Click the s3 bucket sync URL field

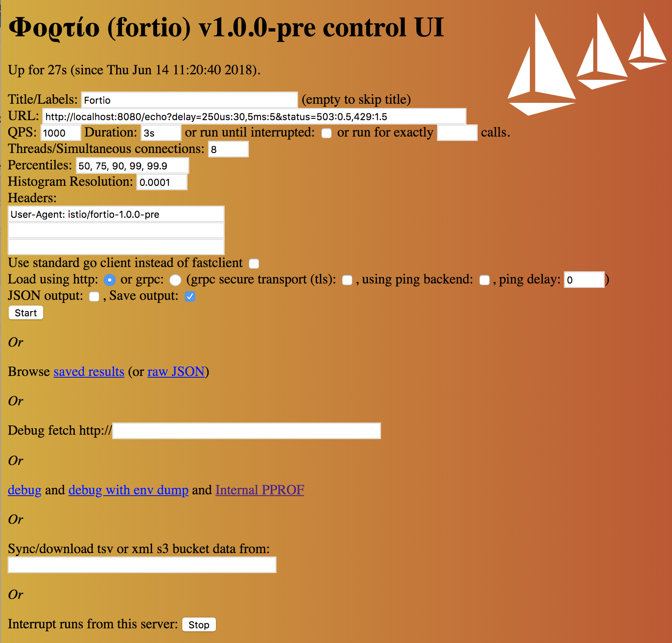click(142, 565)
